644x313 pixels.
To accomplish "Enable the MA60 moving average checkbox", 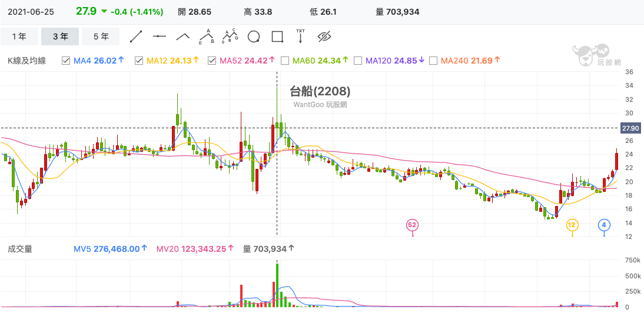I will pos(285,61).
